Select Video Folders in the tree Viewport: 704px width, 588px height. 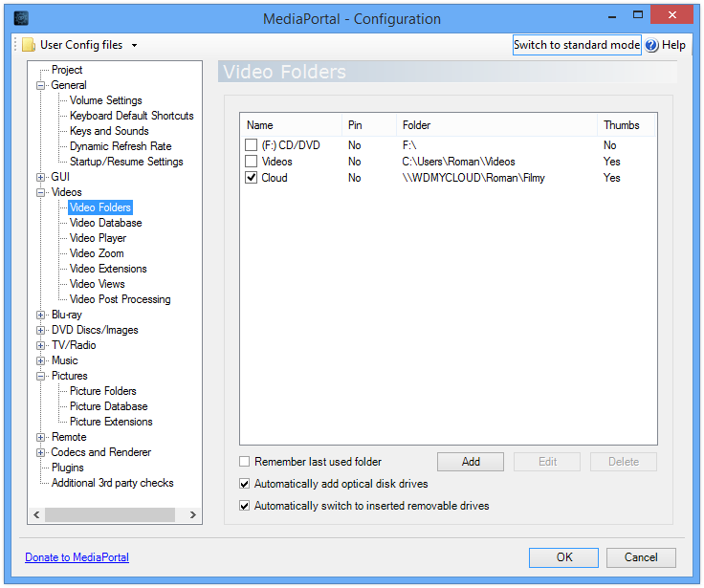(100, 207)
